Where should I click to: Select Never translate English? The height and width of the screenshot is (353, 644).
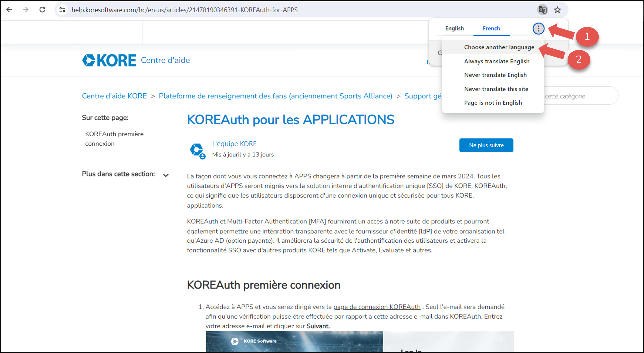pos(493,75)
